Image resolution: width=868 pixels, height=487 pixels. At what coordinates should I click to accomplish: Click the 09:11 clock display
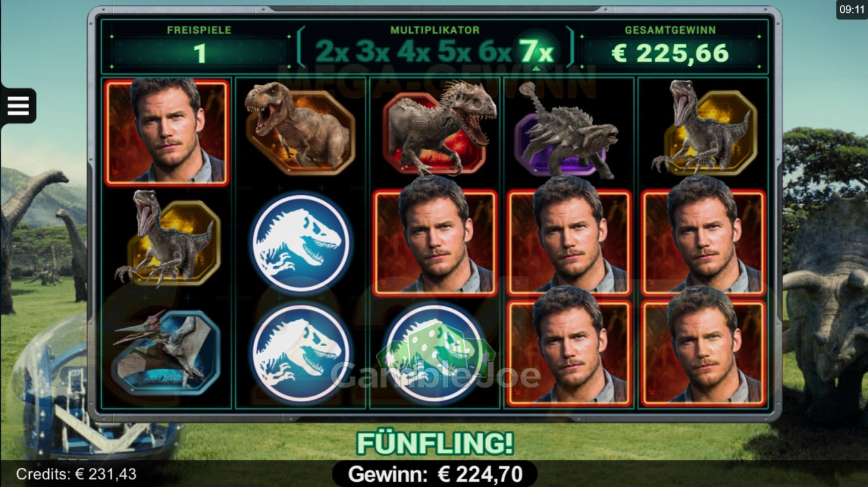coord(852,10)
